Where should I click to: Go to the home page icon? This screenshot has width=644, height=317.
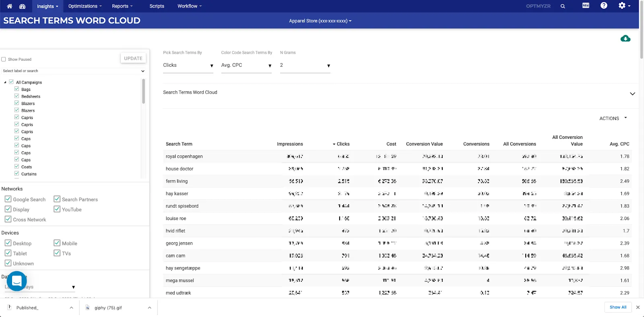[x=10, y=6]
